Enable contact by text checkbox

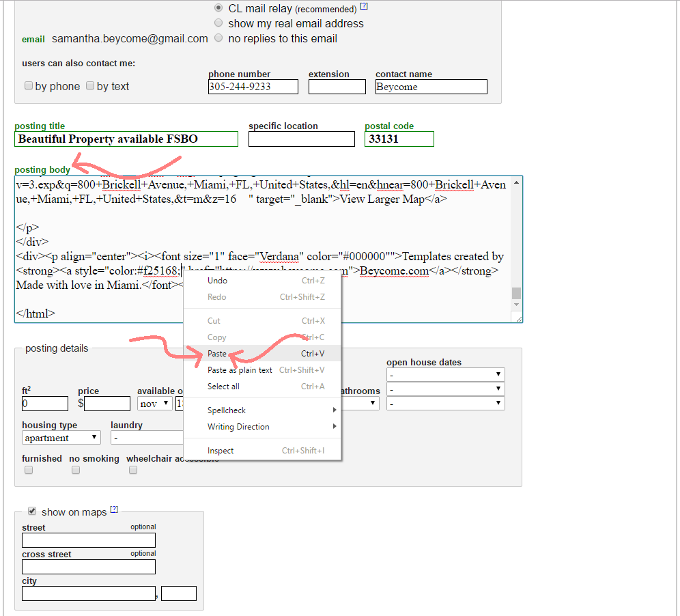coord(90,86)
